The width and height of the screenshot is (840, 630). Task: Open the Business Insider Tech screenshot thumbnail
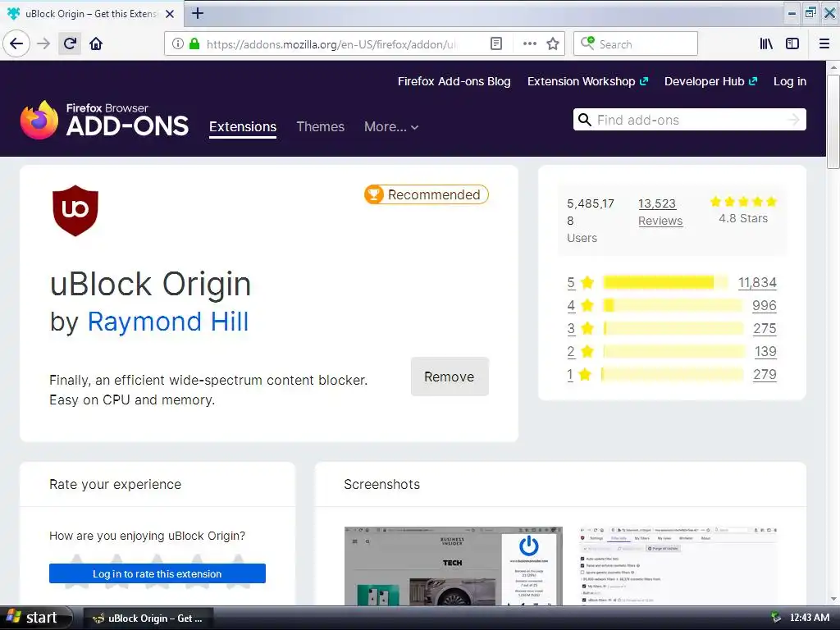coord(453,566)
